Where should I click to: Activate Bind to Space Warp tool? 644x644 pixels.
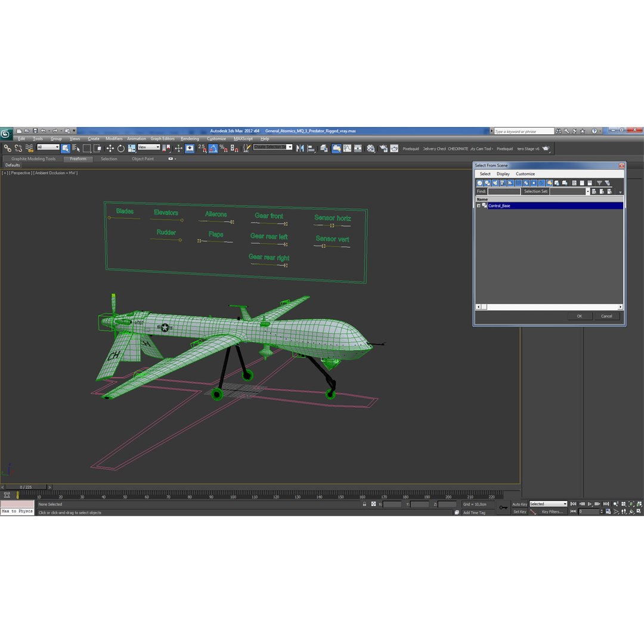click(x=29, y=148)
